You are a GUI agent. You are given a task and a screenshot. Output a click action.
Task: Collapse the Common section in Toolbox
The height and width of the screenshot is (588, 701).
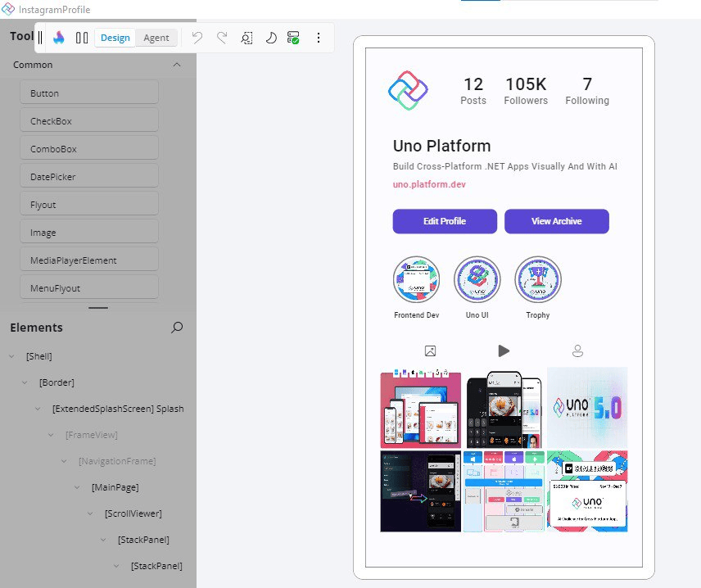pyautogui.click(x=175, y=65)
